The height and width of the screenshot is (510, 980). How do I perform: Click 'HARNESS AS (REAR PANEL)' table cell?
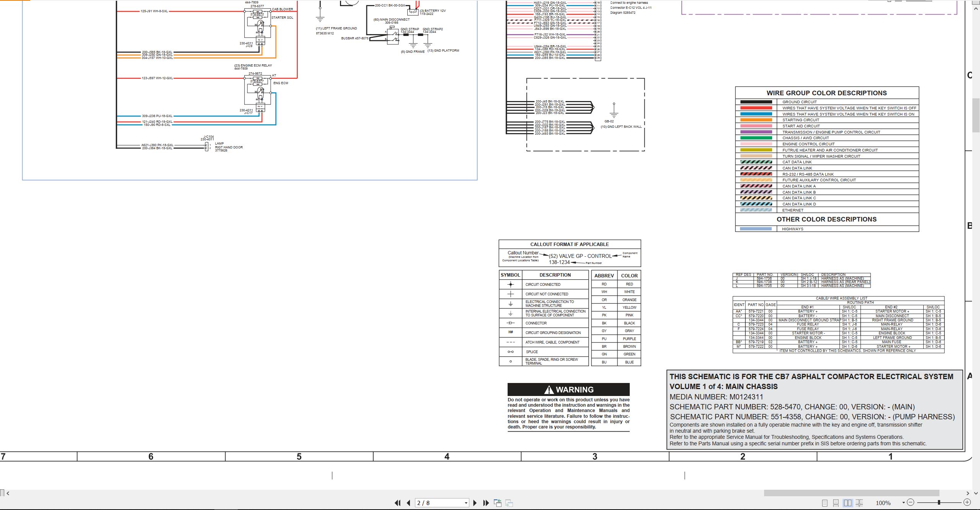[845, 282]
